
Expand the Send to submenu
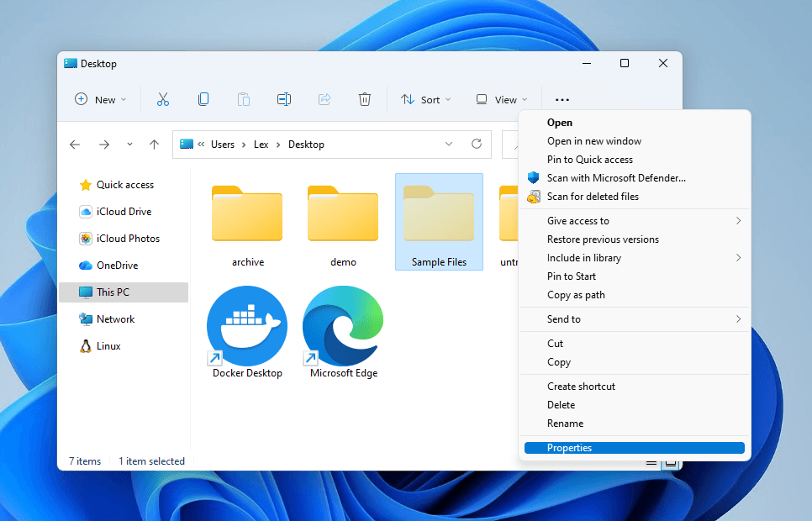tap(635, 319)
